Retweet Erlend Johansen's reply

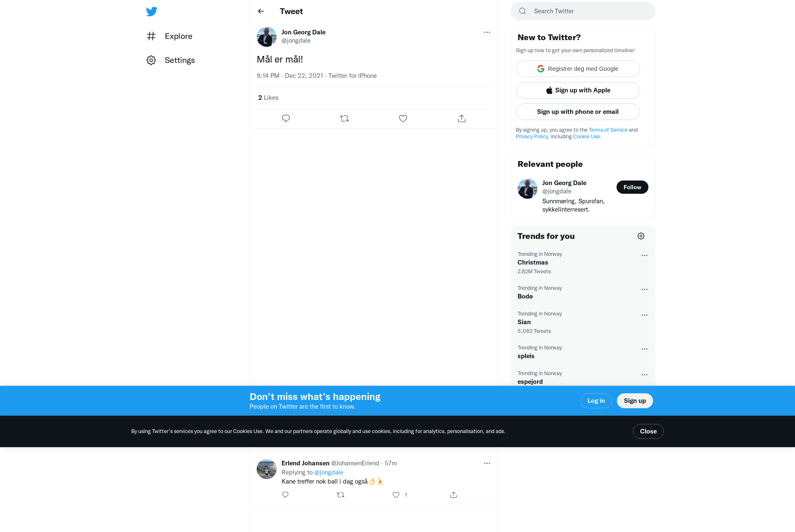coord(341,495)
